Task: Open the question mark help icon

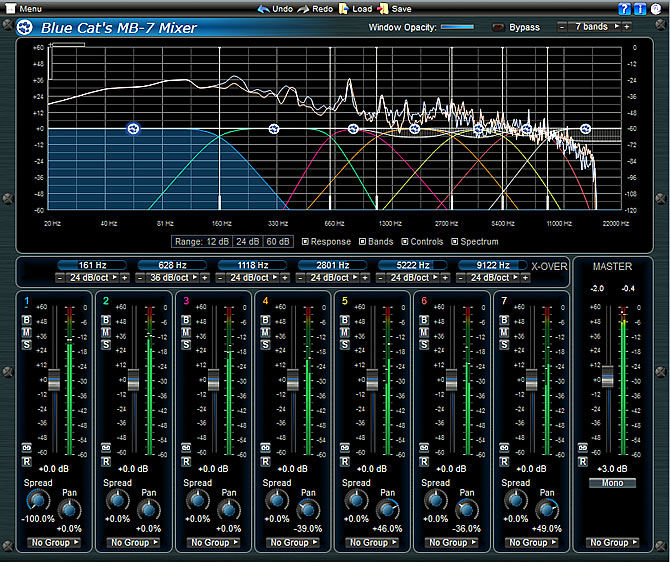Action: (624, 9)
